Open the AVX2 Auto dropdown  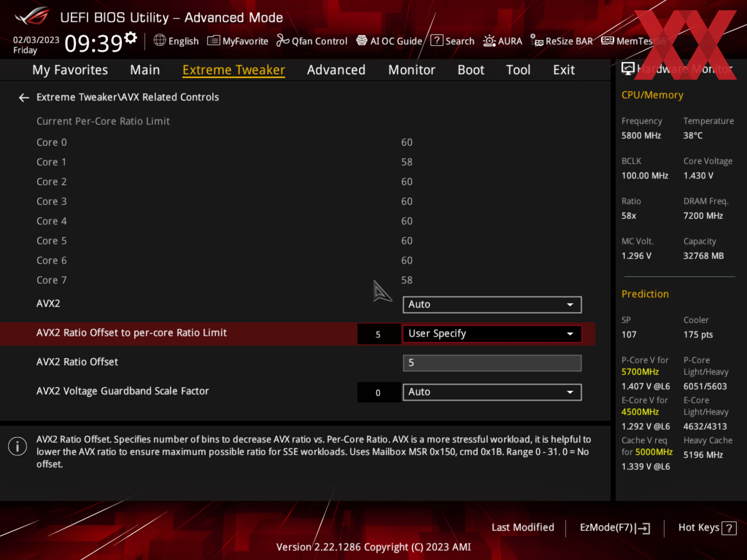coord(492,304)
